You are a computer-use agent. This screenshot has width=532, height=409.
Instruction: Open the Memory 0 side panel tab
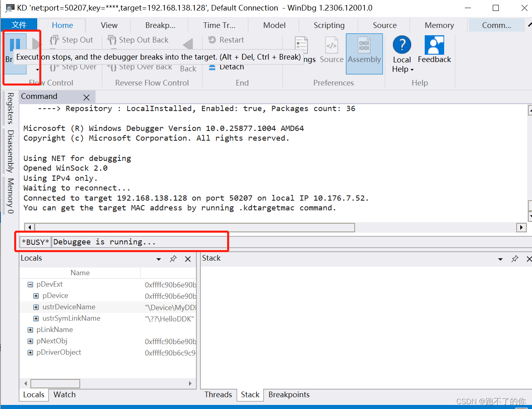[10, 196]
